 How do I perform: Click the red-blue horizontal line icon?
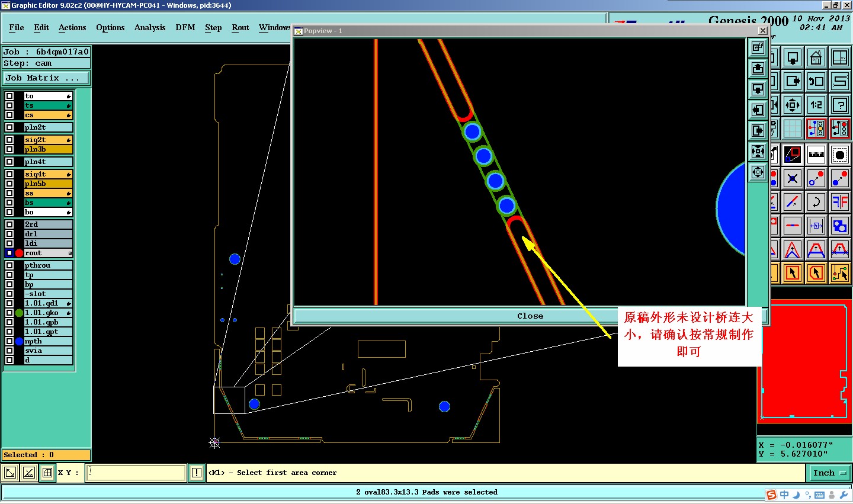[793, 225]
